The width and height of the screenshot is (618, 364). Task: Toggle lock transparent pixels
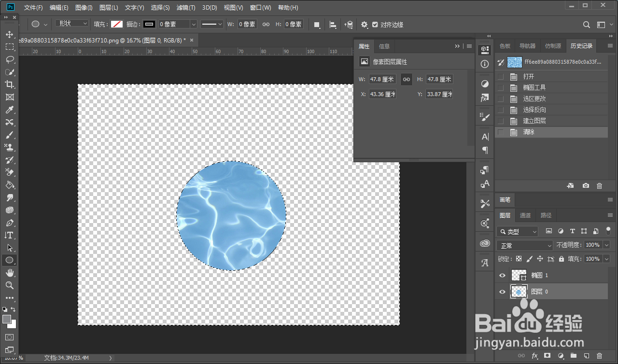[519, 259]
